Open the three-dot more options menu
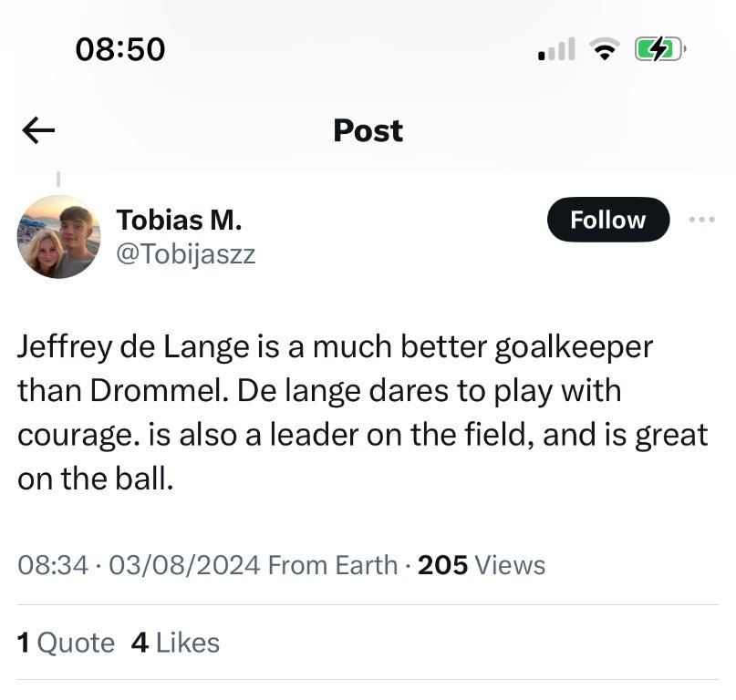Viewport: 736px width, 700px height. tap(702, 220)
